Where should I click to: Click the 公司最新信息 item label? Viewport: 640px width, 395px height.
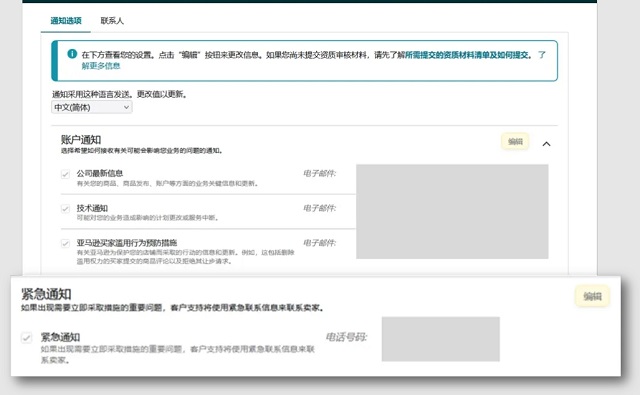point(100,173)
